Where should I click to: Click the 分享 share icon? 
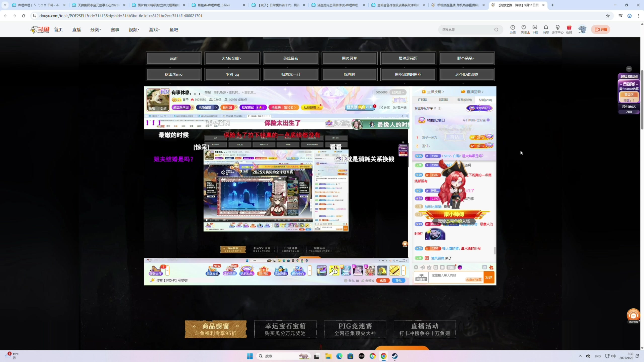pos(385,107)
